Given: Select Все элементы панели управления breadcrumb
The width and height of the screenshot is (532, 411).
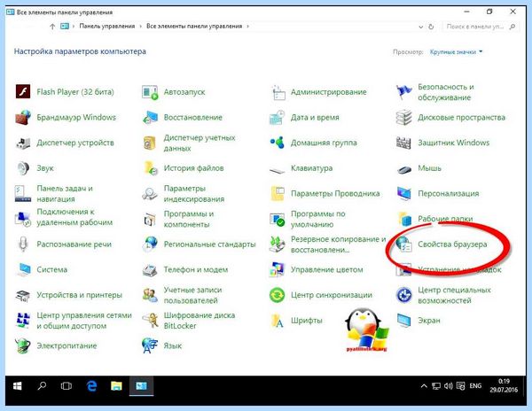Looking at the screenshot, I should click(194, 26).
